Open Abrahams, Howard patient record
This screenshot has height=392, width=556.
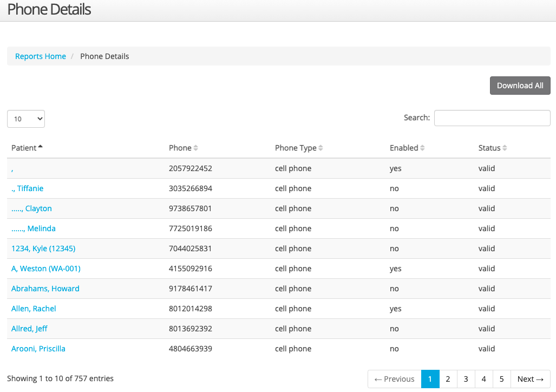(x=45, y=288)
